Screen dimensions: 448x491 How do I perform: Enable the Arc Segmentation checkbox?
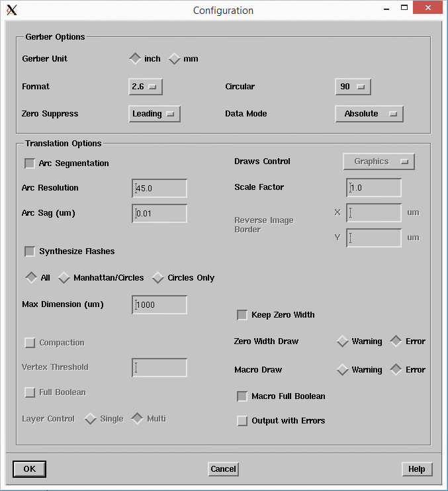click(30, 163)
